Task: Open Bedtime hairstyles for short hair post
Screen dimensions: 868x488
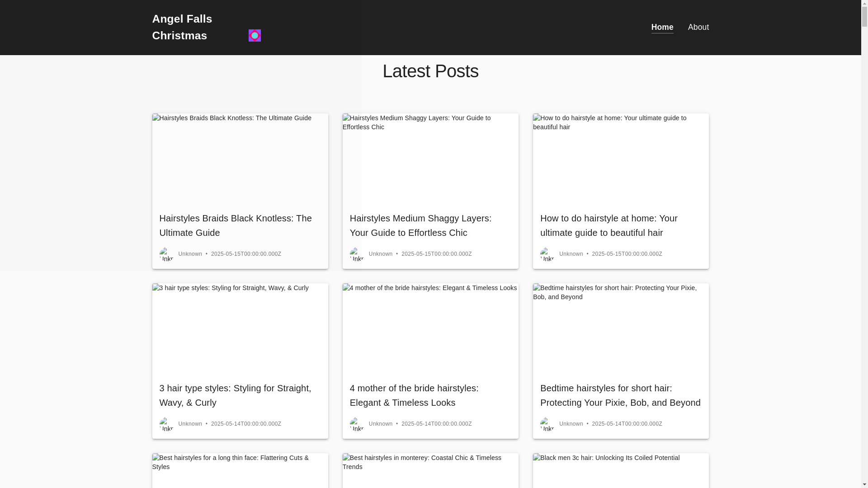Action: point(620,395)
